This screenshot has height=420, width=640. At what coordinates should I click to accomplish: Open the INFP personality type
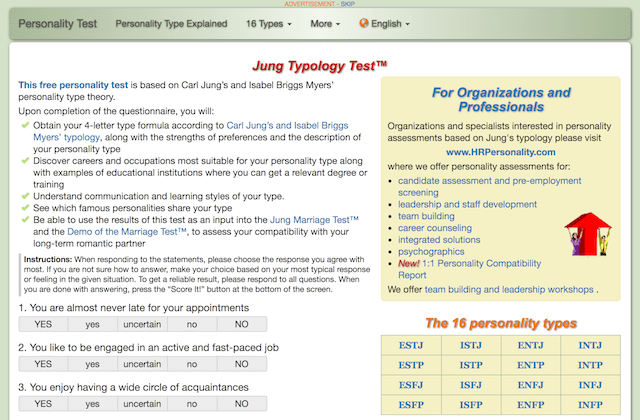[x=590, y=405]
